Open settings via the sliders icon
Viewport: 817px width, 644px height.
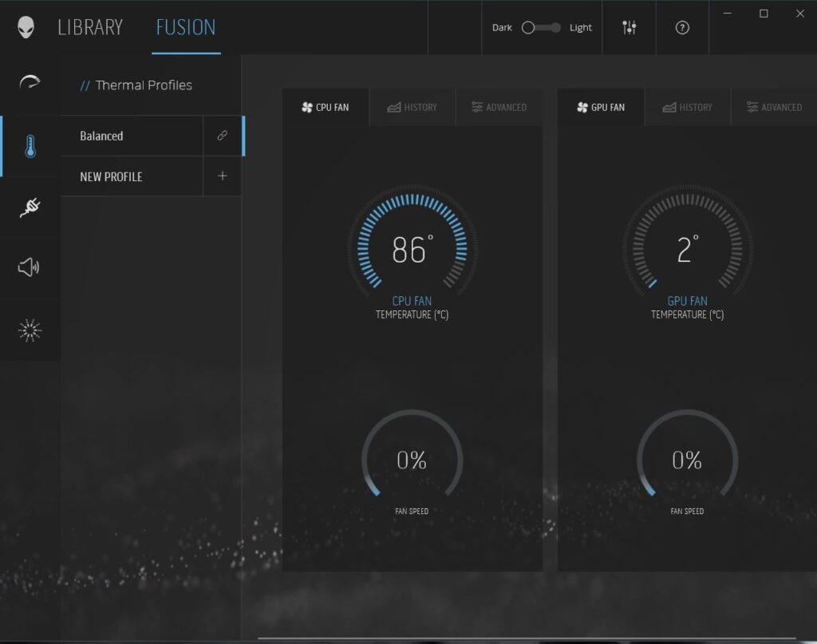coord(629,27)
